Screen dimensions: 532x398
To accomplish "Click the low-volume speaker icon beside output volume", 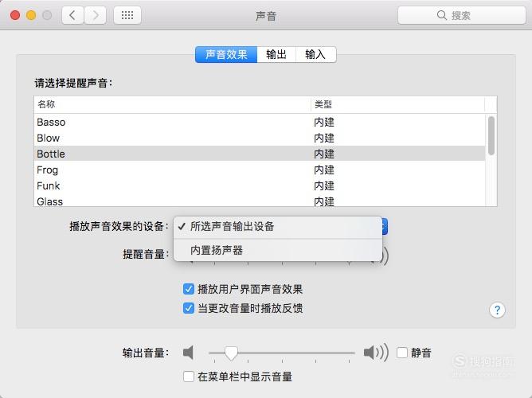I will pyautogui.click(x=188, y=353).
